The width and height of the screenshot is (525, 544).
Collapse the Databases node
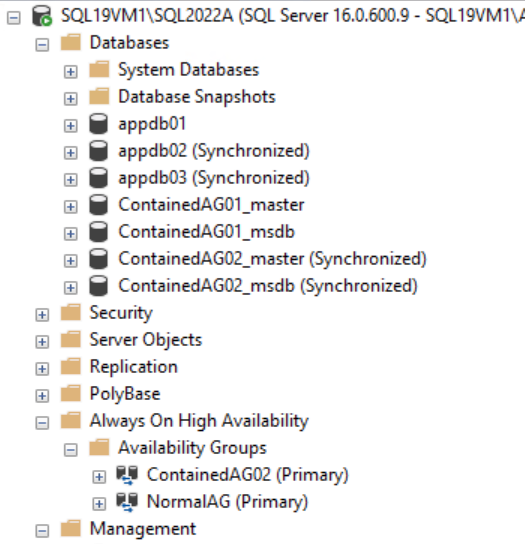coord(42,45)
